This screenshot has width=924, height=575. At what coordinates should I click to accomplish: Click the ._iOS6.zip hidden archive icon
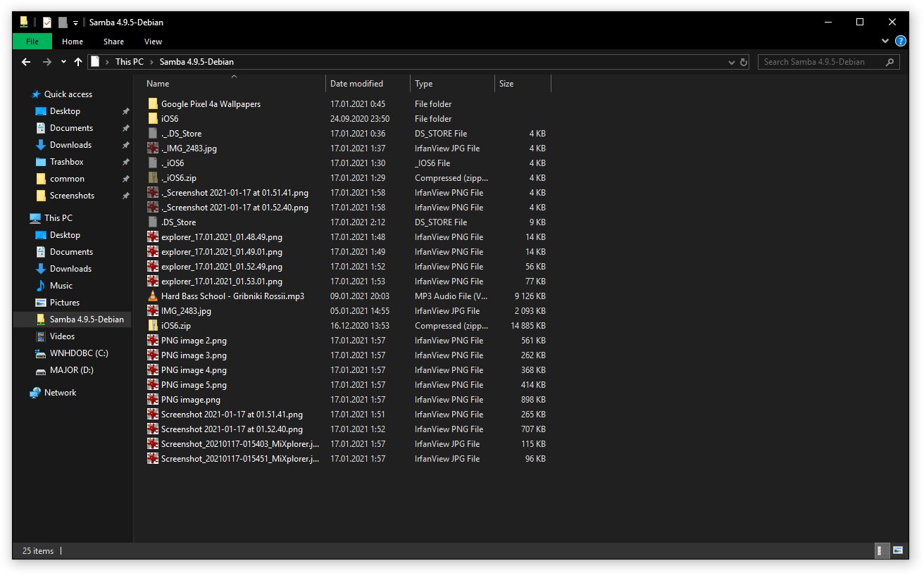tap(153, 177)
